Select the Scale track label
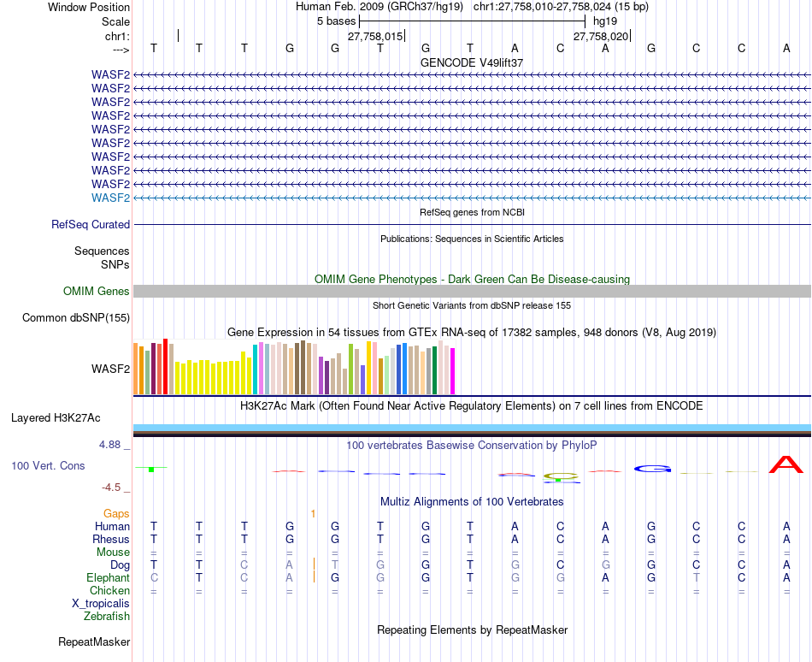The width and height of the screenshot is (812, 662). pos(115,21)
